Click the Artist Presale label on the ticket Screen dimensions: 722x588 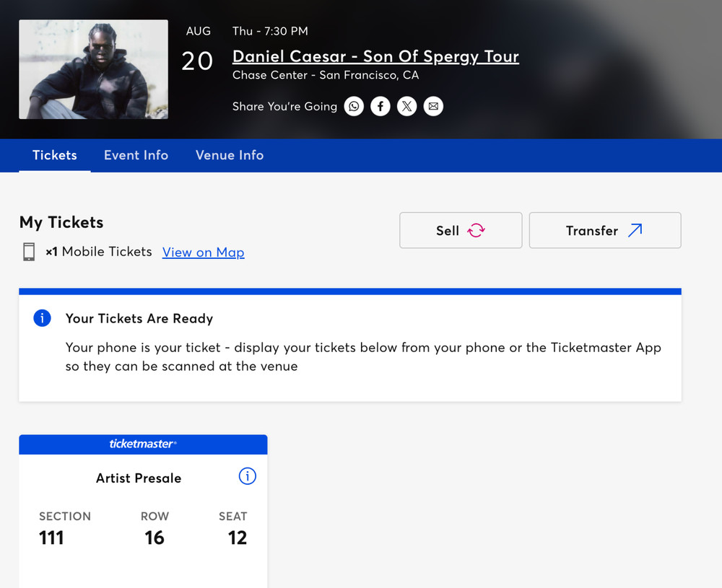coord(138,478)
